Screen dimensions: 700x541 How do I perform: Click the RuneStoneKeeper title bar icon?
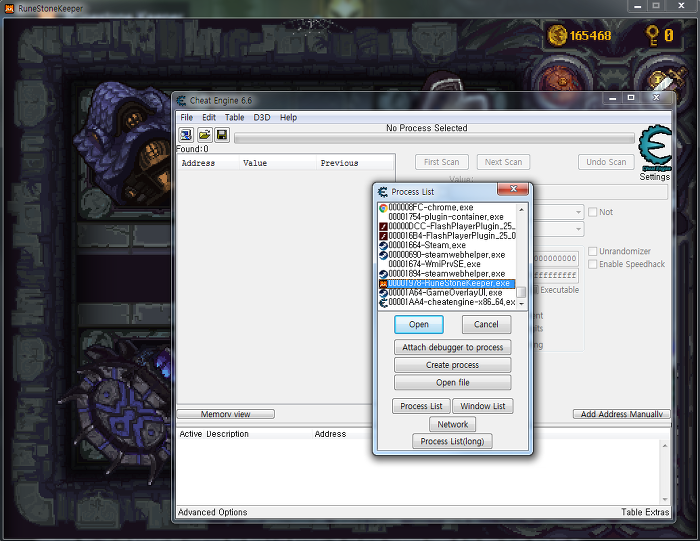[9, 8]
